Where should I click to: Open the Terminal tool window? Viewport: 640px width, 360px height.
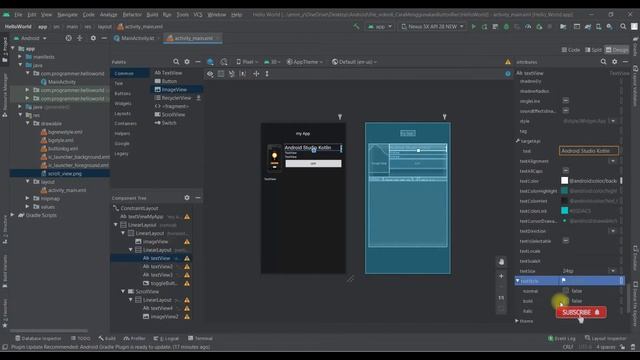[200, 338]
